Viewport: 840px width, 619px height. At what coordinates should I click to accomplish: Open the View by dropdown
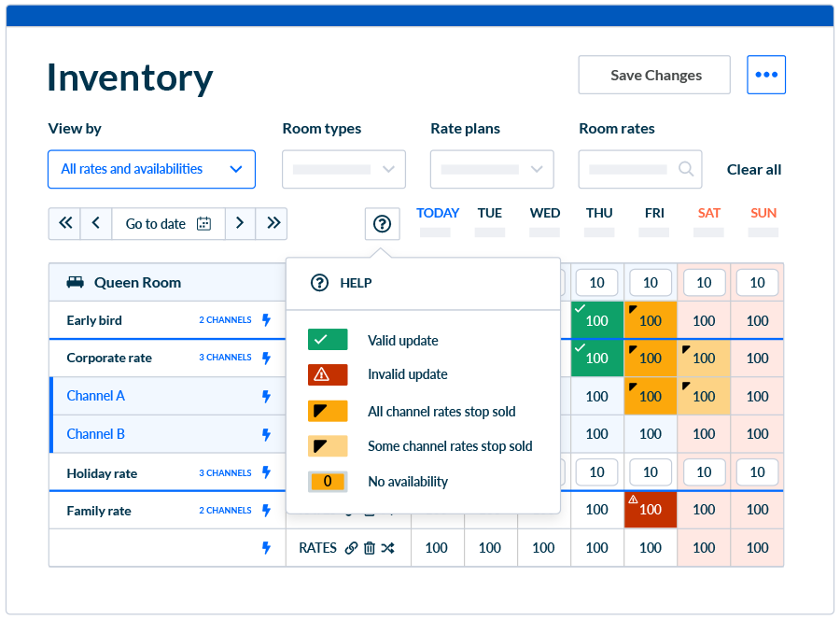pyautogui.click(x=151, y=169)
